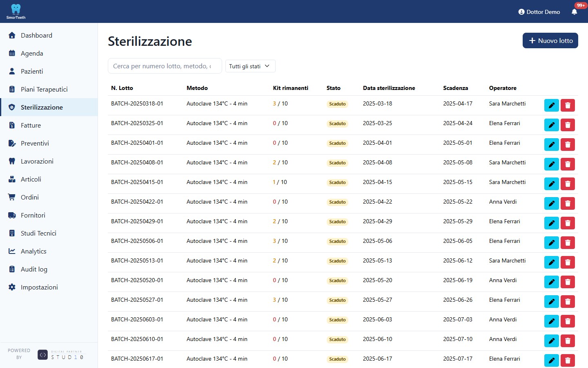Open Piani Terapeutici in sidebar
This screenshot has width=588, height=368.
tap(49, 89)
